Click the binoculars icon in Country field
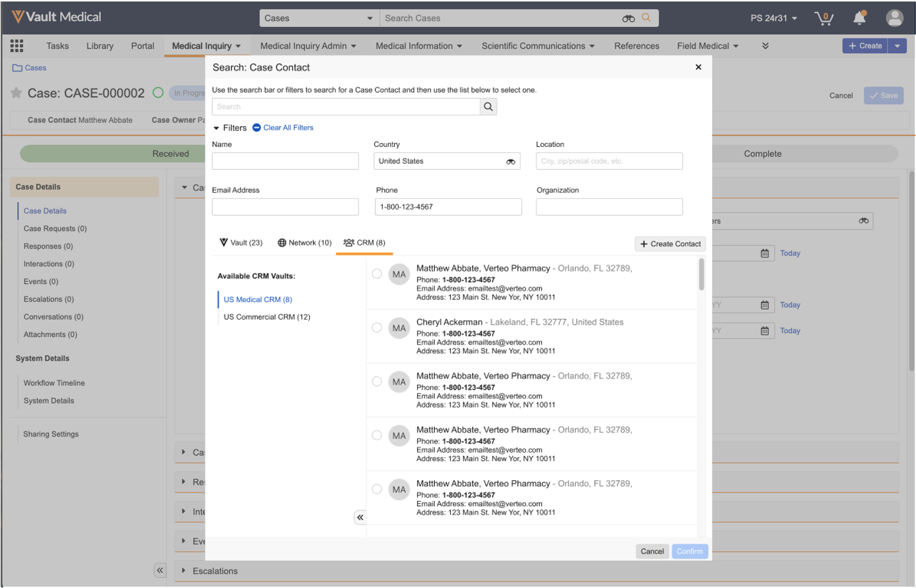This screenshot has width=916, height=588. pos(510,161)
